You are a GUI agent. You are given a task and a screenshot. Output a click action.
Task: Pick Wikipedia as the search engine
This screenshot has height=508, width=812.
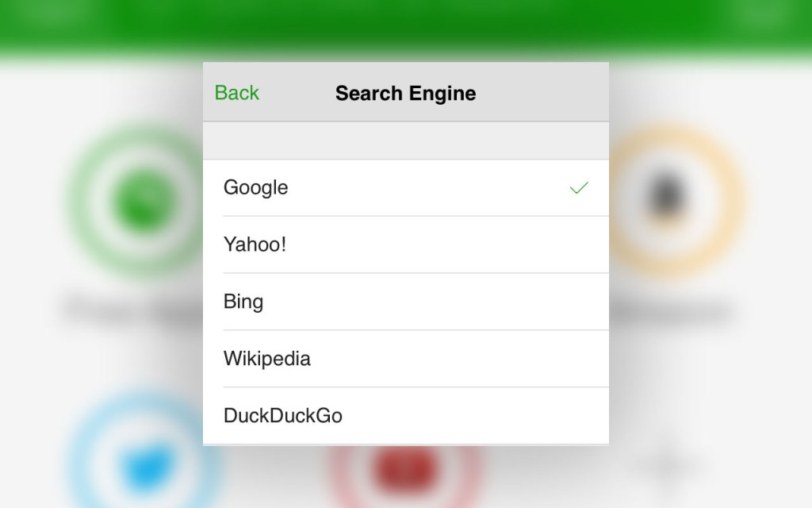[x=405, y=359]
